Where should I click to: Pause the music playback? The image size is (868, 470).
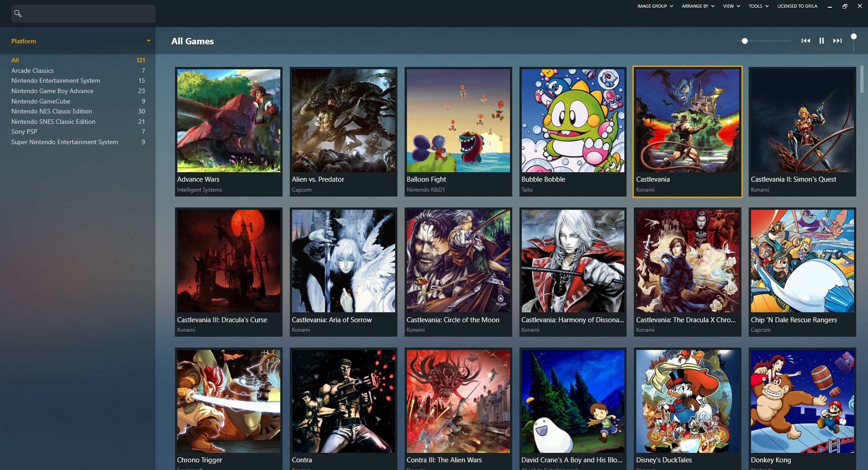coord(821,41)
